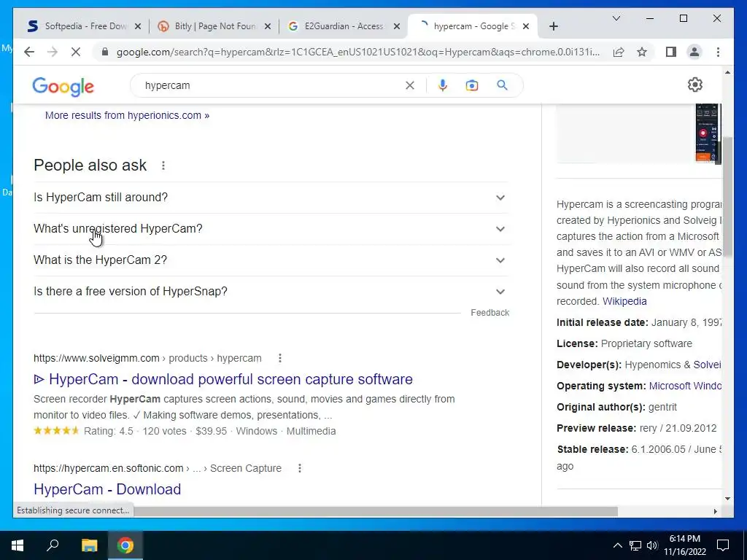Viewport: 747px width, 560px height.
Task: Open the Chrome profile avatar menu
Action: click(x=694, y=52)
